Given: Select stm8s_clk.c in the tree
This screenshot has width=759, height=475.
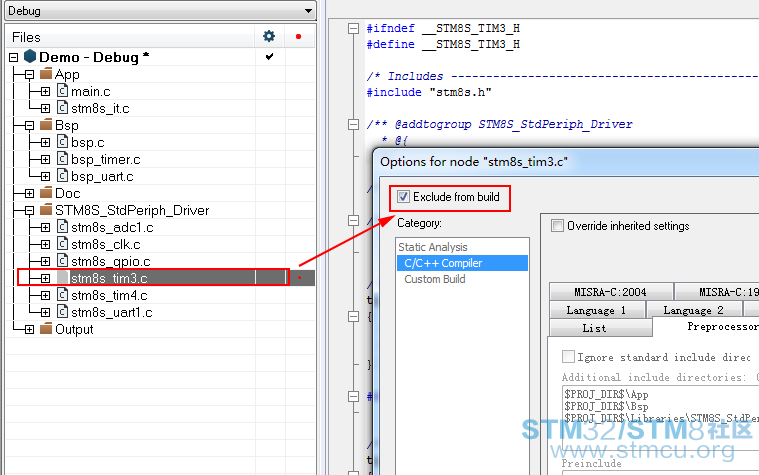Looking at the screenshot, I should 106,245.
